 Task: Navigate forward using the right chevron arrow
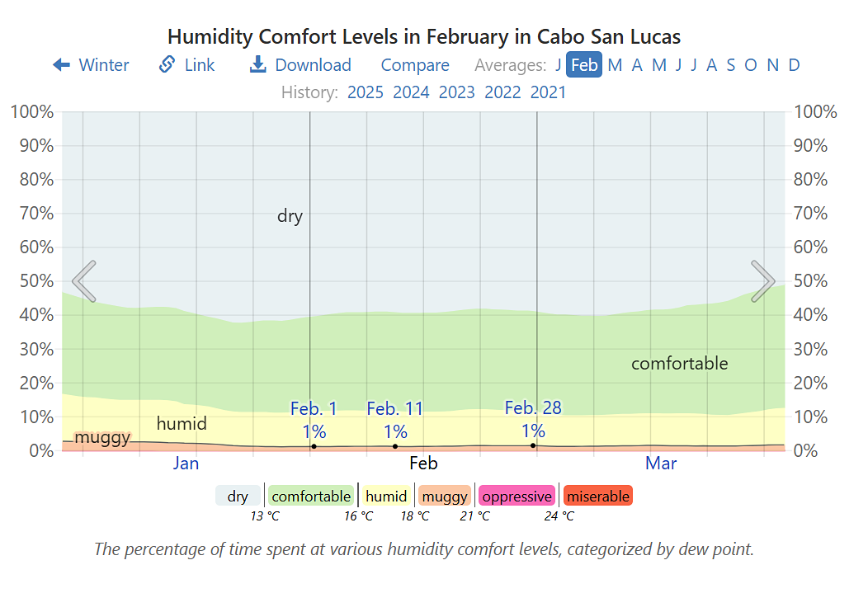(x=763, y=281)
